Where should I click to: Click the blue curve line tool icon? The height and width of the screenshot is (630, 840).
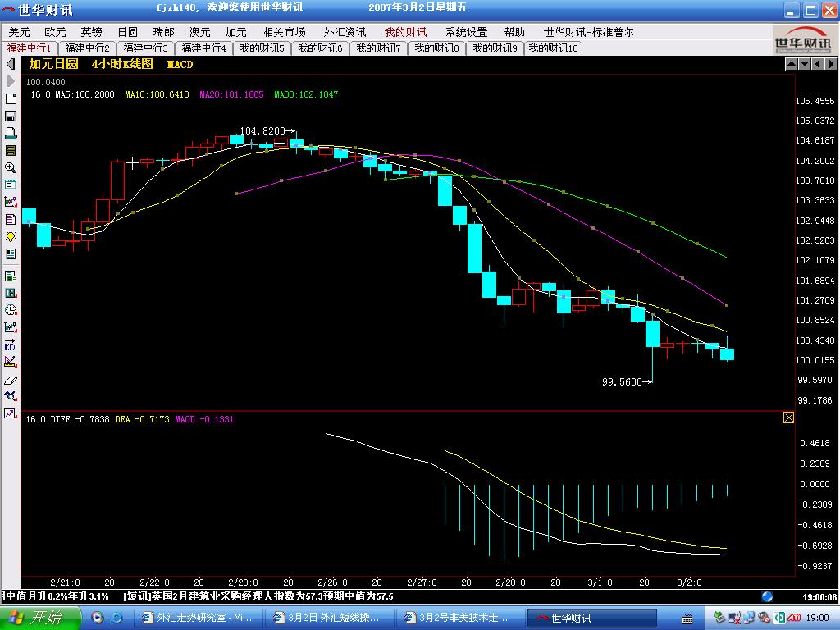tap(10, 396)
